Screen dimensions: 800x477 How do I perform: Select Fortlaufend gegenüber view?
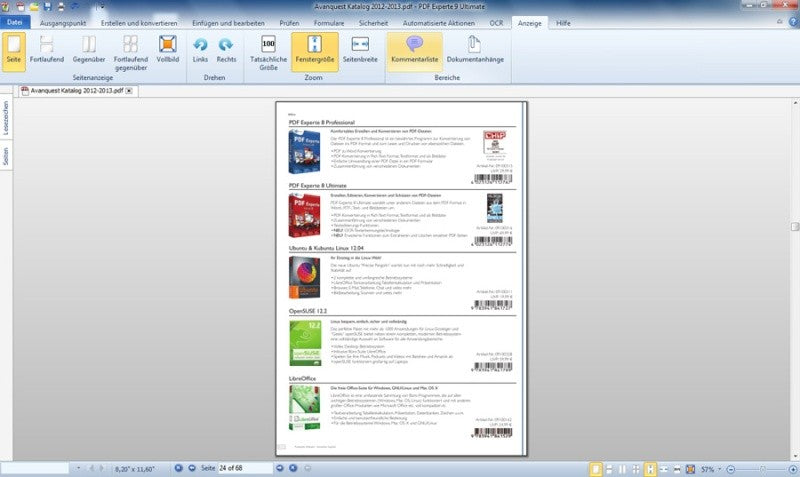click(x=131, y=52)
